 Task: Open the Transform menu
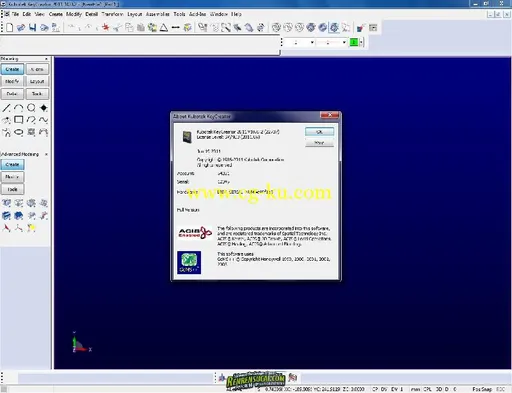[112, 14]
